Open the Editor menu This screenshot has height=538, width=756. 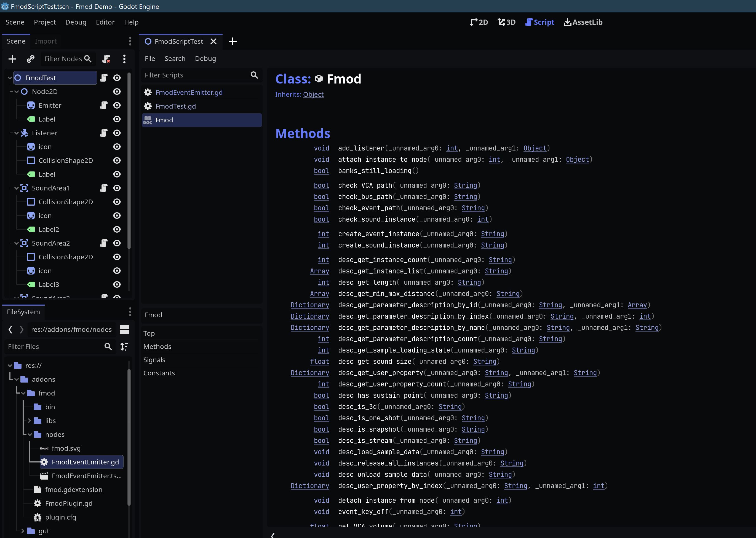point(105,22)
